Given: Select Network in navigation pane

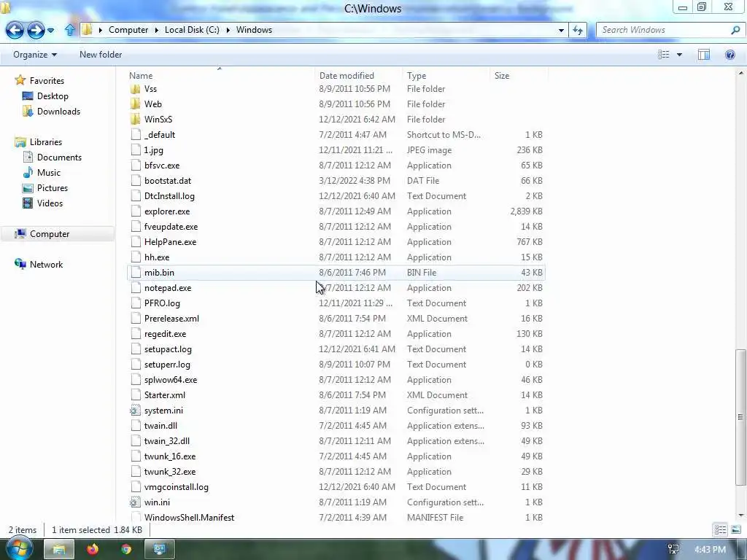Looking at the screenshot, I should point(46,264).
